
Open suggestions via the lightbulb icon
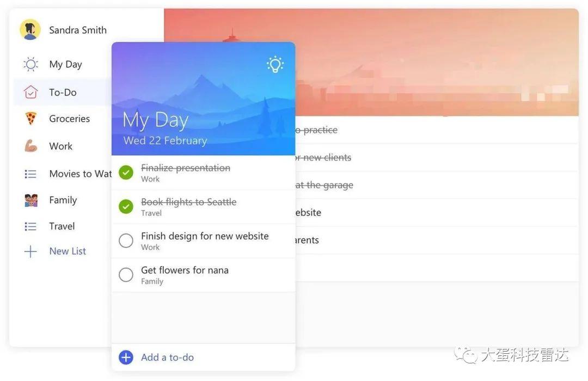pos(275,65)
